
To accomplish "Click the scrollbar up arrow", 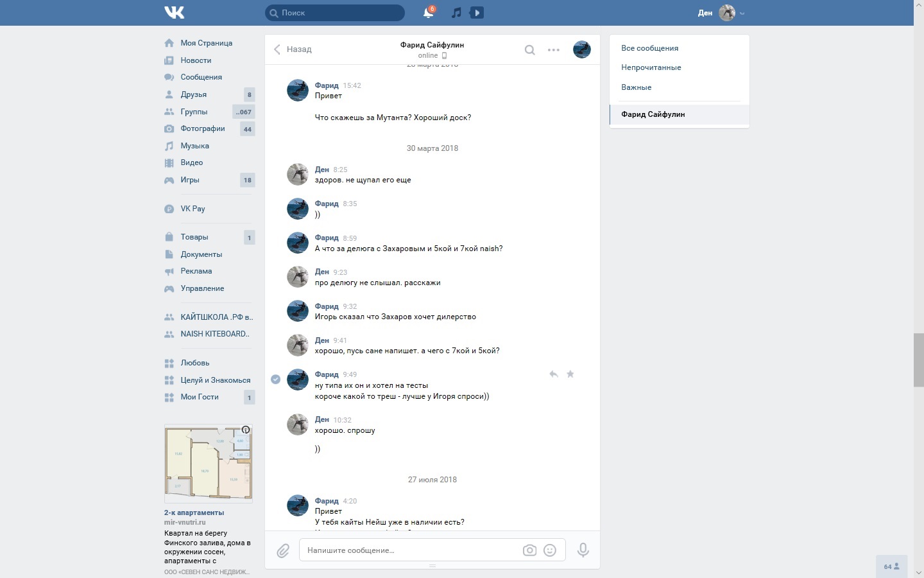I will [919, 4].
